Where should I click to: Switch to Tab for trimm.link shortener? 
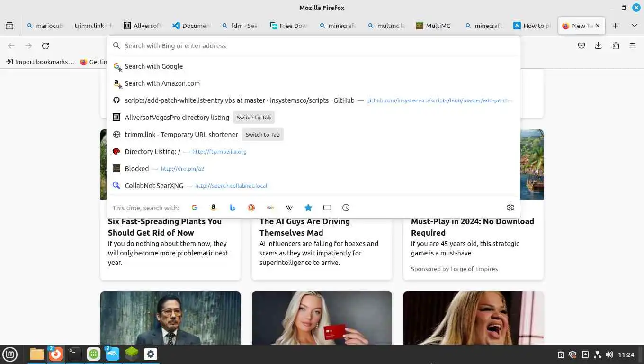[263, 135]
